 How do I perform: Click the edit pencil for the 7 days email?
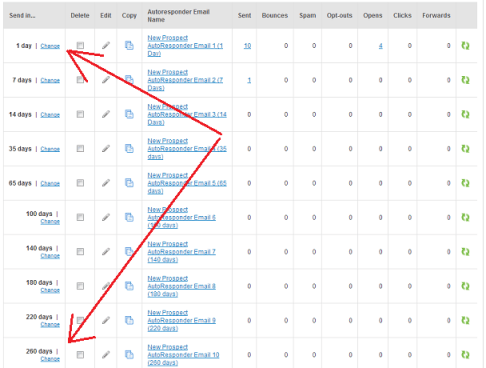[106, 80]
